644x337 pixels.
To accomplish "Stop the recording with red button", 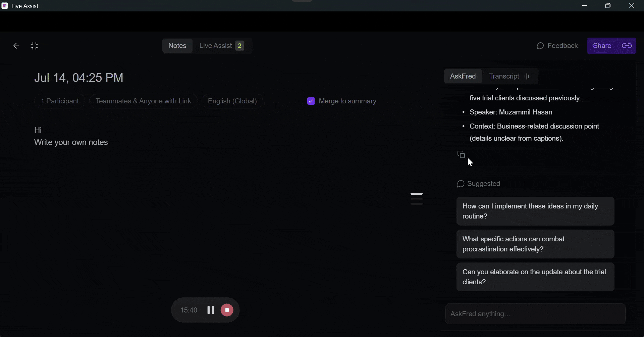I will [x=227, y=310].
